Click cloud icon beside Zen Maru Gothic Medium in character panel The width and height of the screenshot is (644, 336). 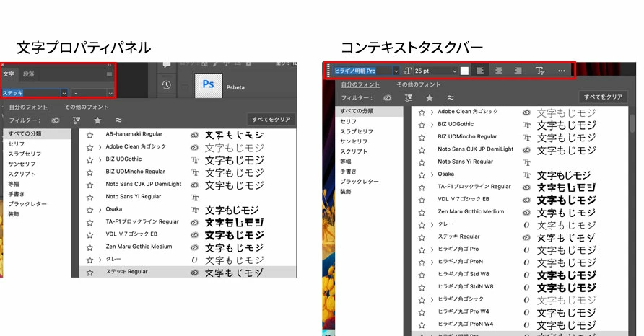[x=195, y=247]
